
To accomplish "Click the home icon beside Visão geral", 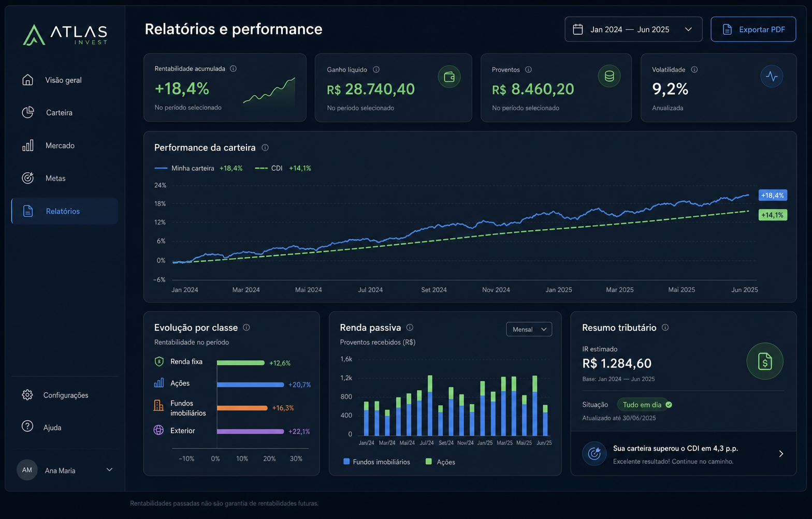I will (28, 80).
